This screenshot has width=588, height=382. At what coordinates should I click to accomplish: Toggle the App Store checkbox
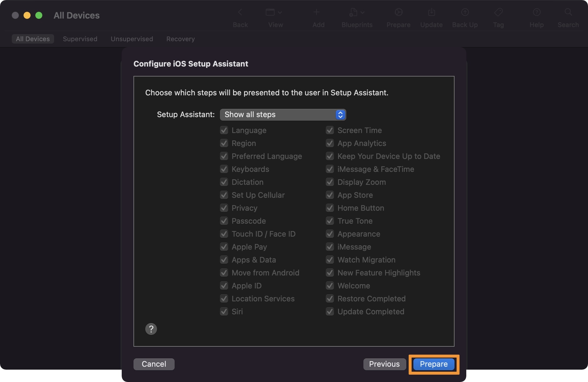click(330, 195)
